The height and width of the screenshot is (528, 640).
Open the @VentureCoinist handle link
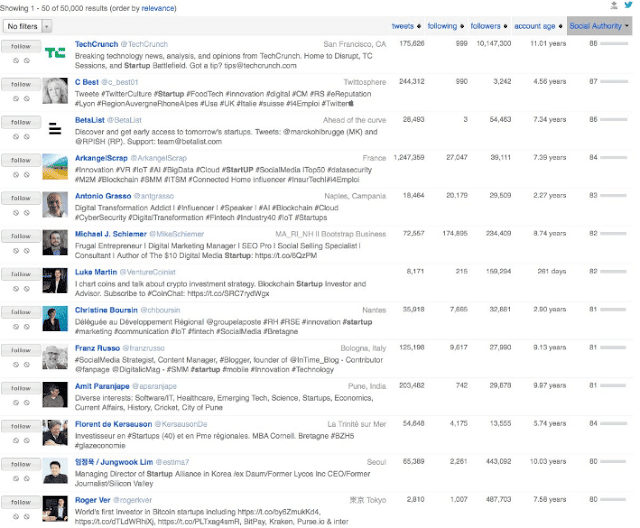[148, 272]
